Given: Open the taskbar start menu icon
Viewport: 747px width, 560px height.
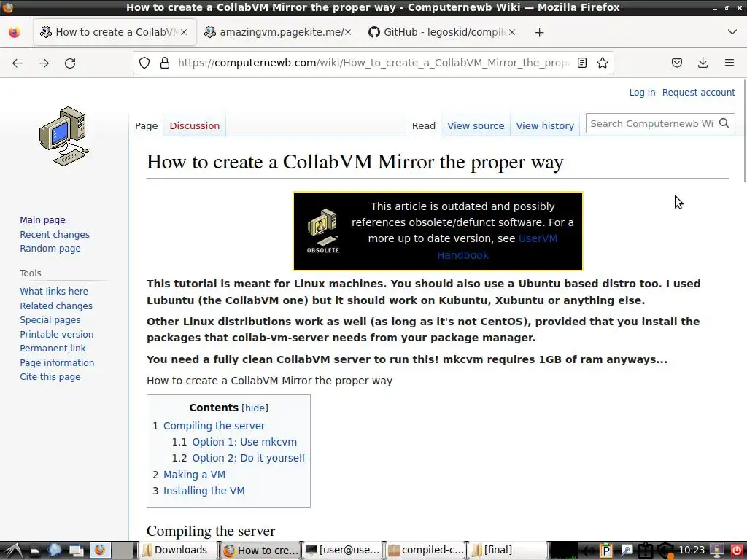Looking at the screenshot, I should (13, 551).
